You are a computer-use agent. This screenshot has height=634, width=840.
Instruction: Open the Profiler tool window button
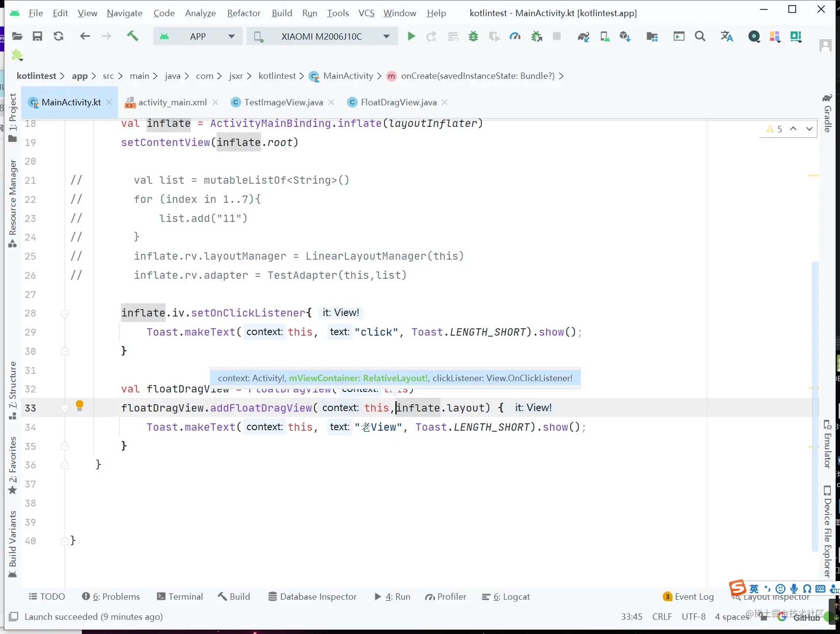[x=446, y=596]
